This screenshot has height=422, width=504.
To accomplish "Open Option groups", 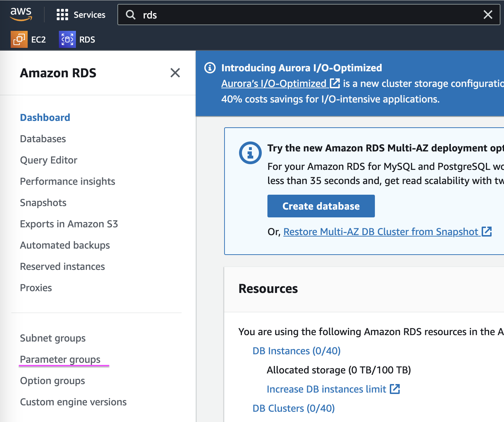I will (52, 381).
